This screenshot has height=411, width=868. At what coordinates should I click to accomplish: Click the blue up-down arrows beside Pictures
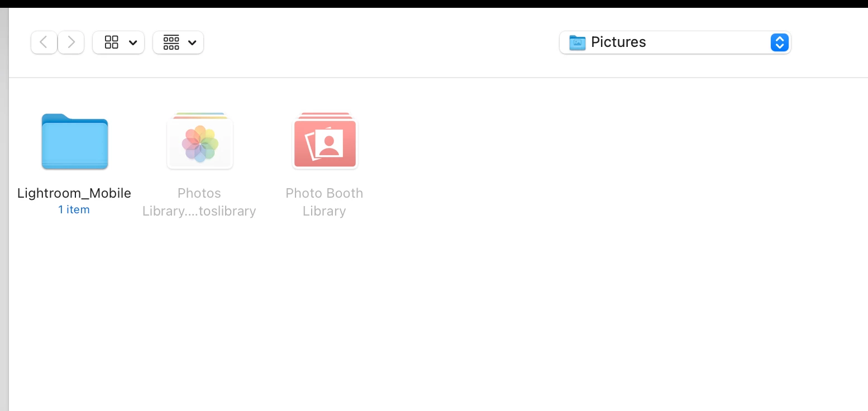pyautogui.click(x=779, y=42)
